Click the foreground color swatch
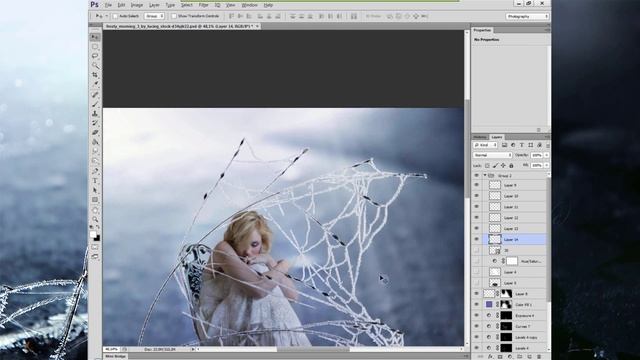The image size is (640, 360). click(93, 234)
